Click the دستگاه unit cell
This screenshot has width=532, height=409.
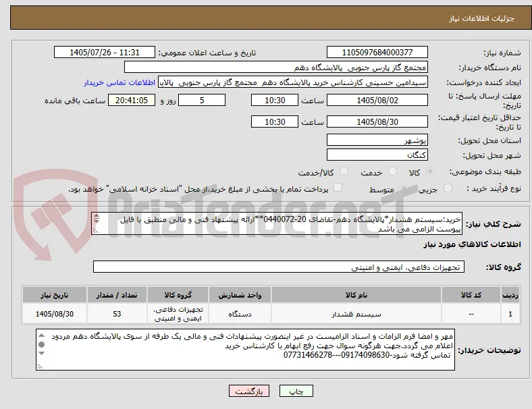click(x=240, y=314)
